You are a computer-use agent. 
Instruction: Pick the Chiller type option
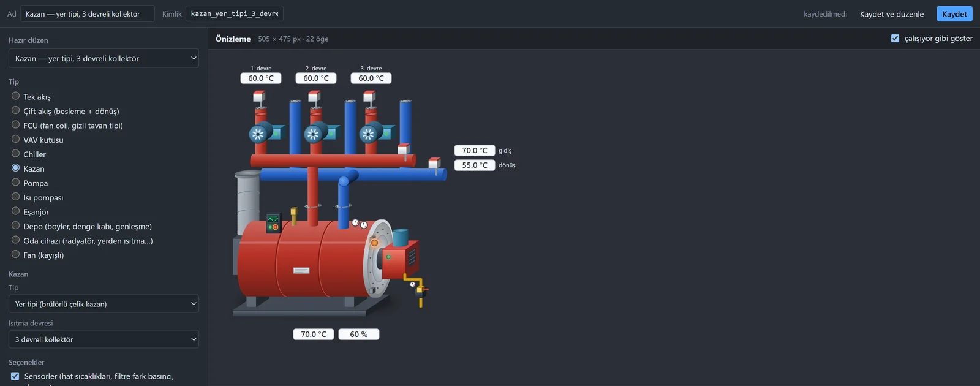16,154
